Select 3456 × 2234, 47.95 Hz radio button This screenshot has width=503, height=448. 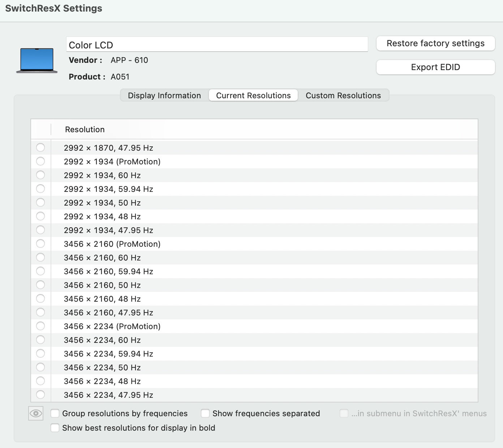pyautogui.click(x=40, y=395)
